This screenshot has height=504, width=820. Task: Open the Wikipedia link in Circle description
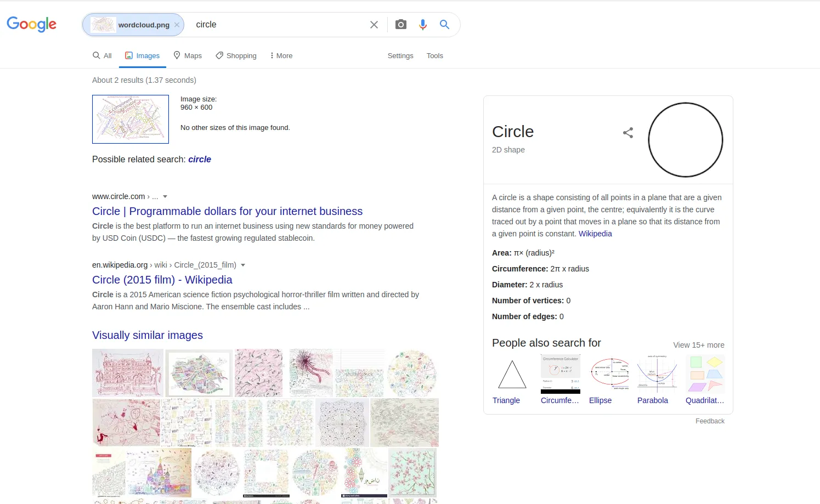coord(595,234)
